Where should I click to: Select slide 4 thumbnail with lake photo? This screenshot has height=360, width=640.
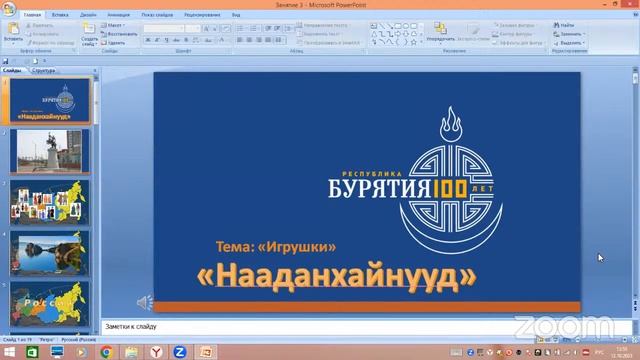click(50, 253)
